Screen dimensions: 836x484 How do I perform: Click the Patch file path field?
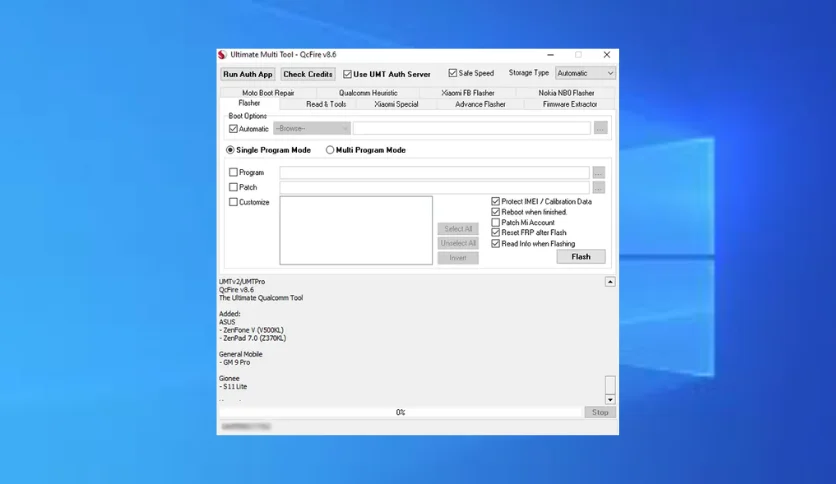click(x=435, y=188)
